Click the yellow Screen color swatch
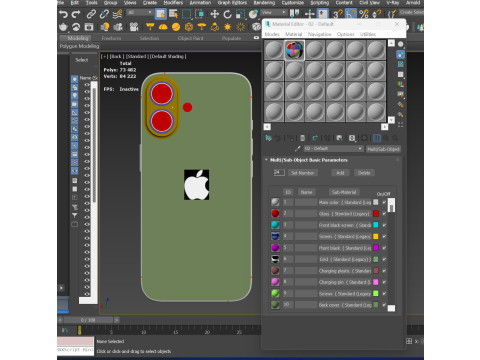Image resolution: width=480 pixels, height=360 pixels. tap(376, 236)
